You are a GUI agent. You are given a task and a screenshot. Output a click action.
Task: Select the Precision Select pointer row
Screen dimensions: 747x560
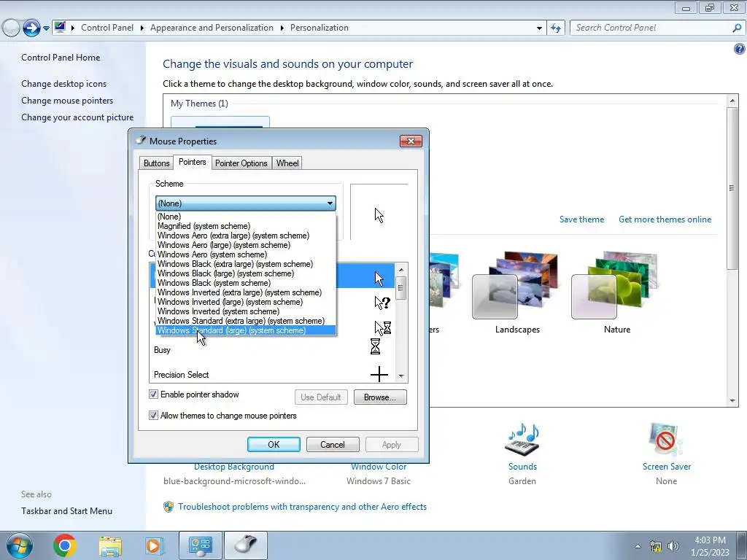click(x=273, y=374)
